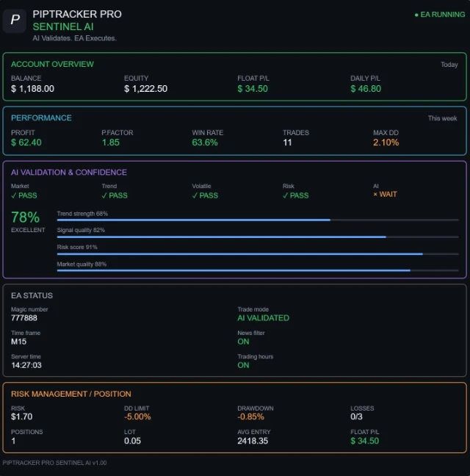Click the Market PASS check status
470x476 pixels.
24,195
